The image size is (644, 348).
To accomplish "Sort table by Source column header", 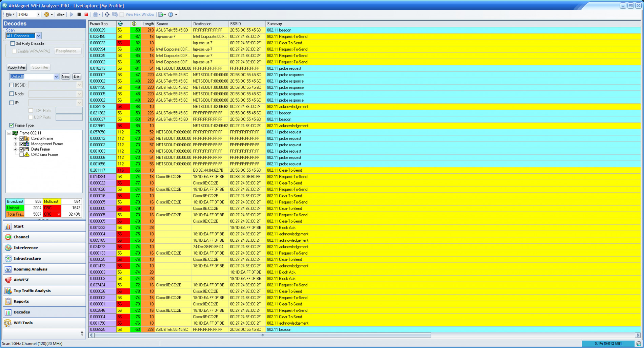I will [173, 24].
